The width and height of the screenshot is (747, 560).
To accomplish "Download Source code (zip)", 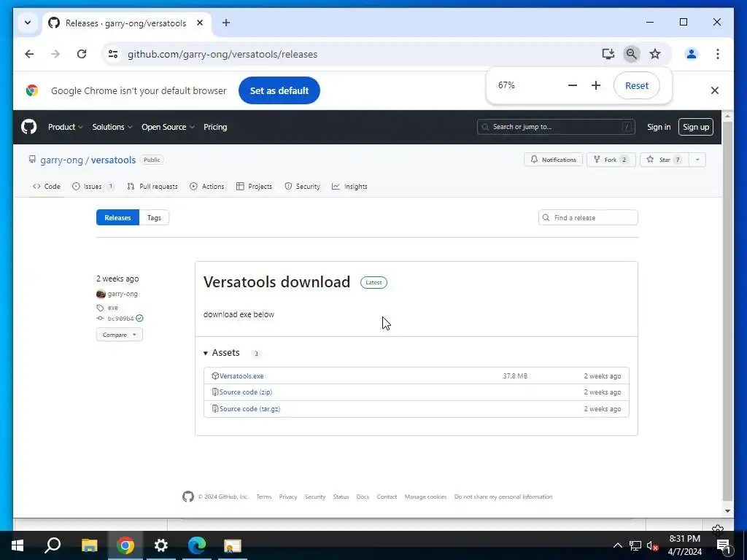I will 246,392.
